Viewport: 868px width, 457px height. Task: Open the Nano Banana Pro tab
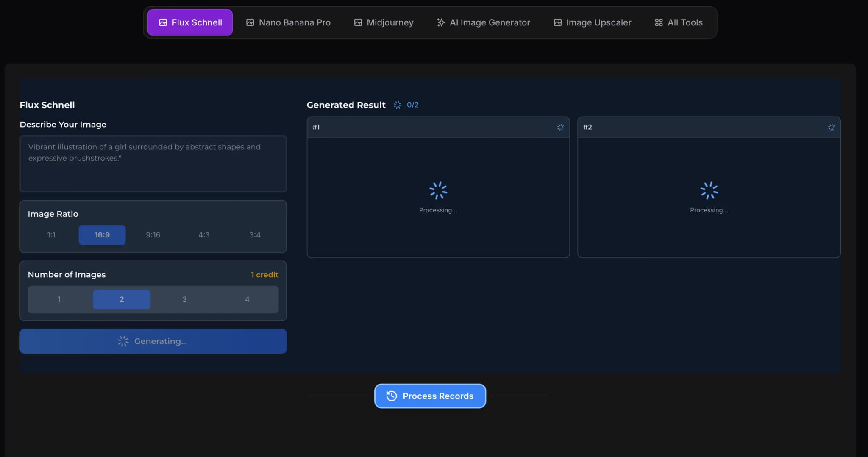288,22
